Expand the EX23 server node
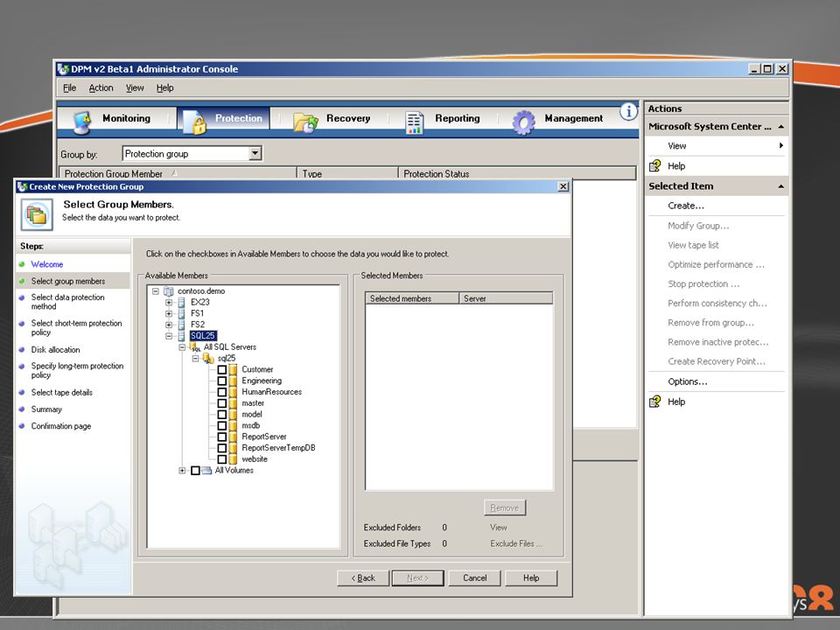This screenshot has height=630, width=840. [169, 303]
